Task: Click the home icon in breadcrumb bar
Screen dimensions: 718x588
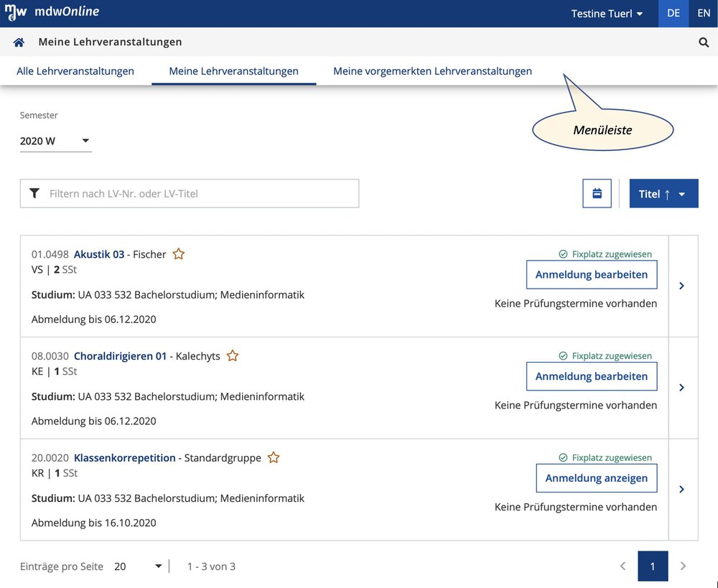Action: pos(19,42)
